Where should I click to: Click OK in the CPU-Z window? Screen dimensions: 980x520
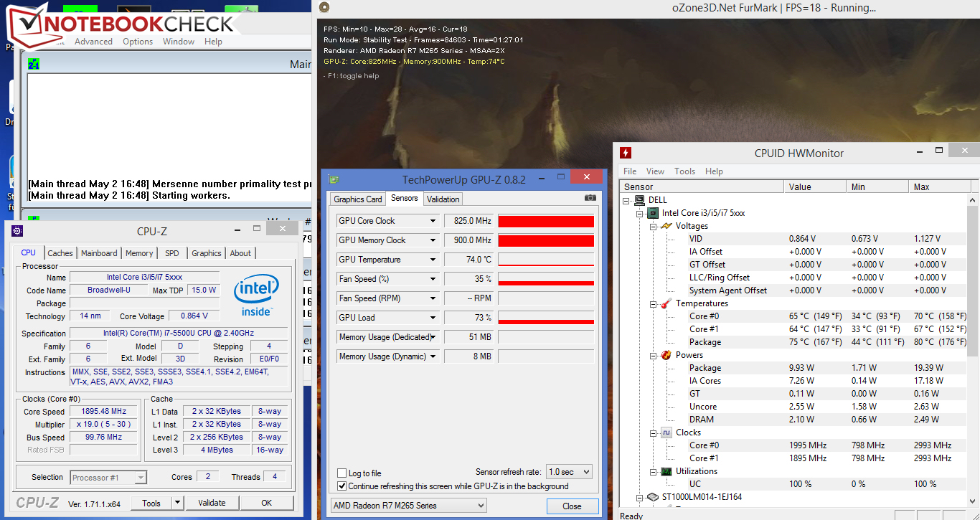(267, 503)
